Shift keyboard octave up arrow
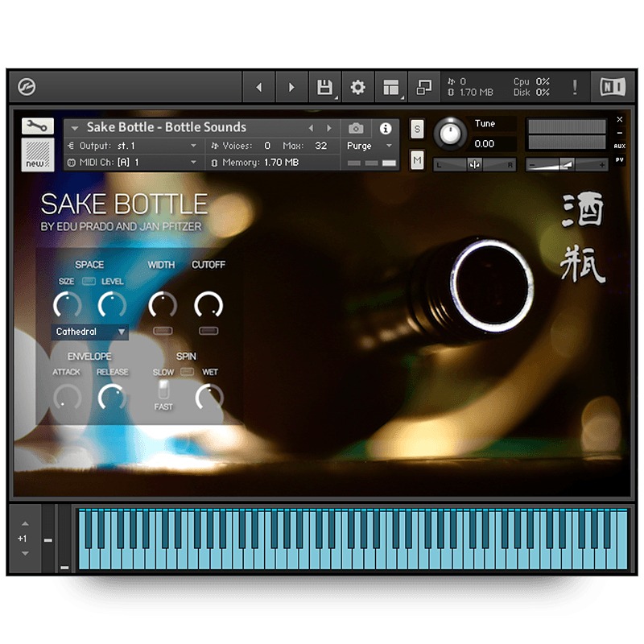 [x=25, y=524]
